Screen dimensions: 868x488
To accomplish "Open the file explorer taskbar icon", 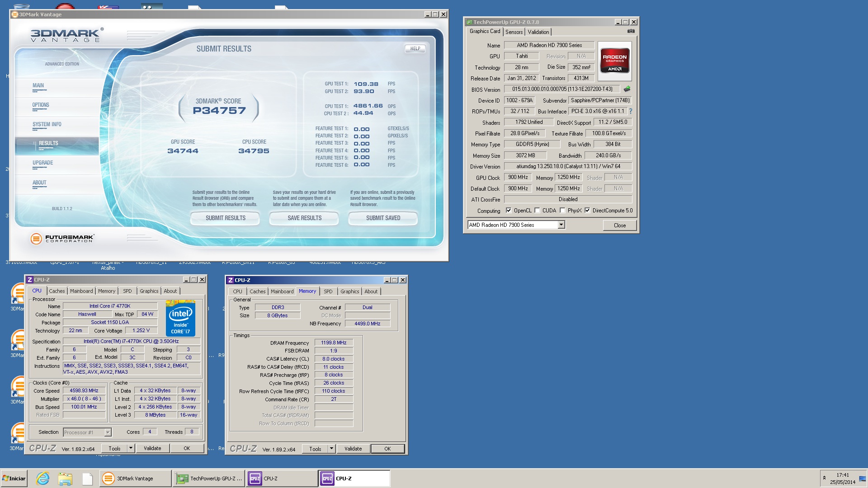I will [x=65, y=479].
